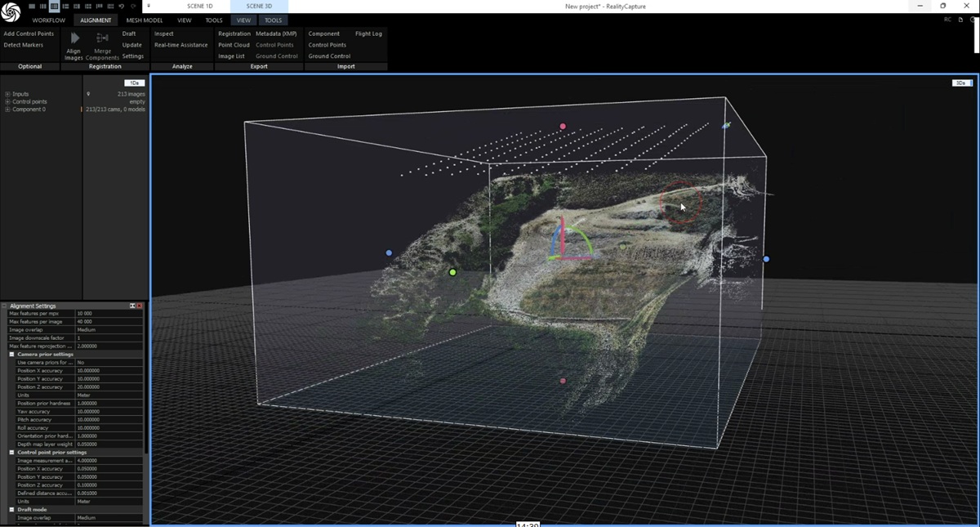This screenshot has width=980, height=527.
Task: Expand the Inputs tree node
Action: click(x=7, y=94)
